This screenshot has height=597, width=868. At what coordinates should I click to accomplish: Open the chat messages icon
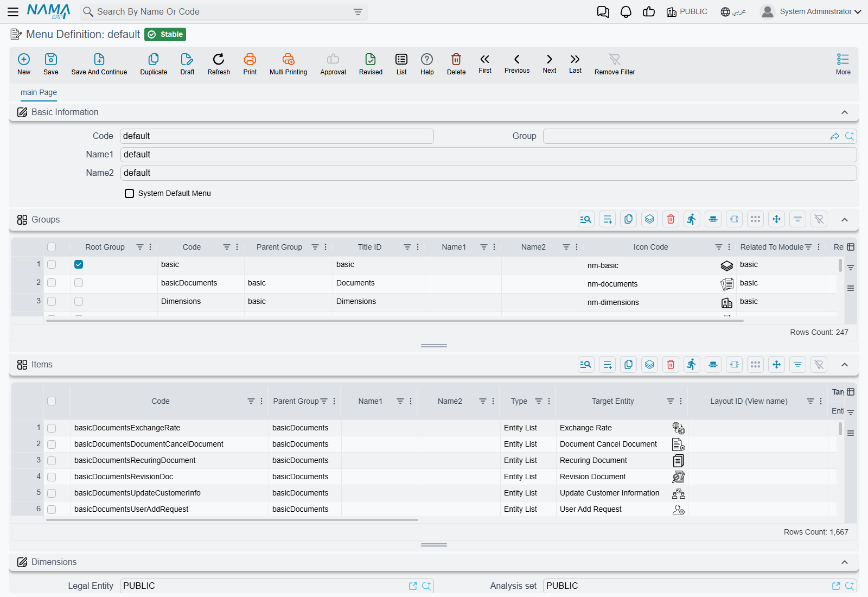coord(603,11)
